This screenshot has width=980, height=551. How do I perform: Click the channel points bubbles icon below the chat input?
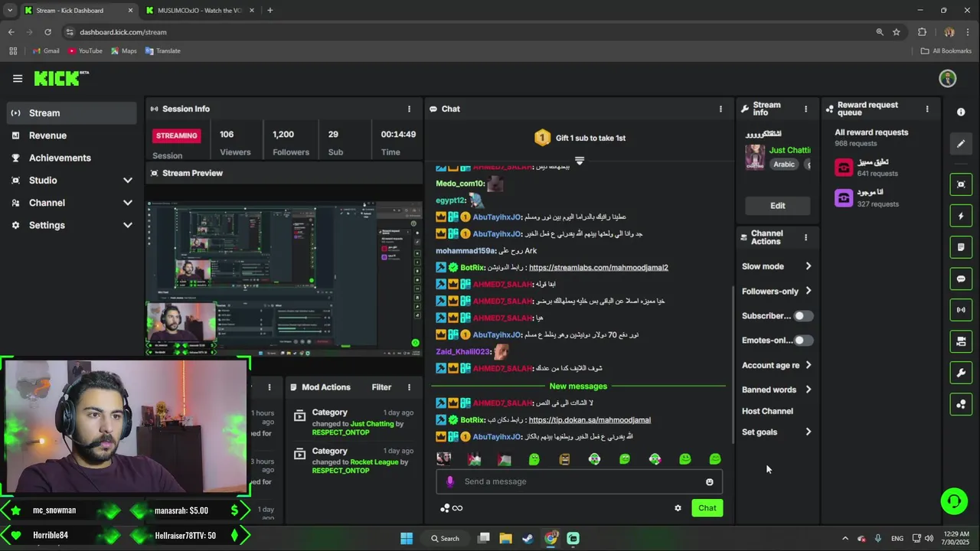[445, 508]
